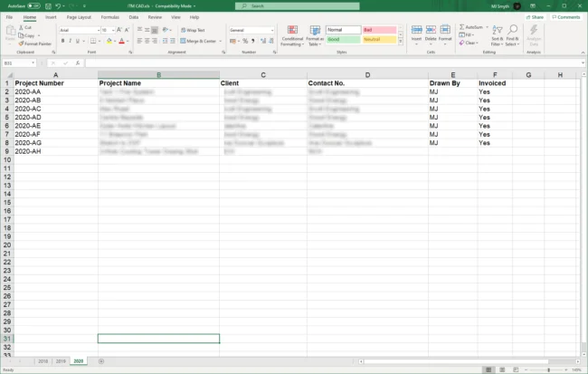The image size is (588, 374).
Task: Open the Merge & Center dropdown arrow
Action: coord(220,41)
